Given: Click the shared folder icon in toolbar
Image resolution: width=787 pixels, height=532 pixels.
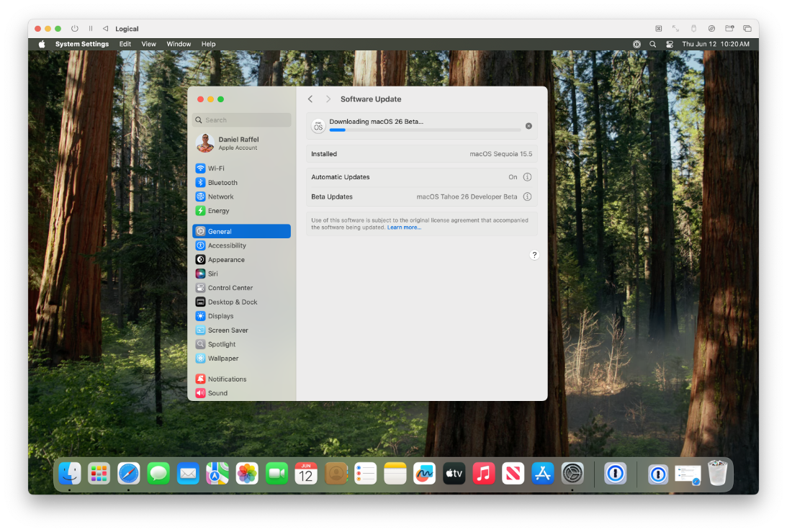Looking at the screenshot, I should pyautogui.click(x=729, y=29).
